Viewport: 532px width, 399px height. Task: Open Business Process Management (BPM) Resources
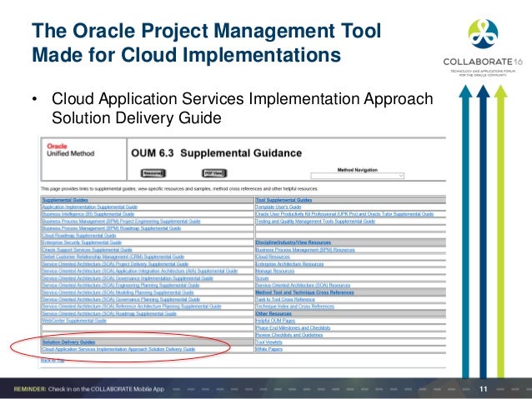(305, 250)
